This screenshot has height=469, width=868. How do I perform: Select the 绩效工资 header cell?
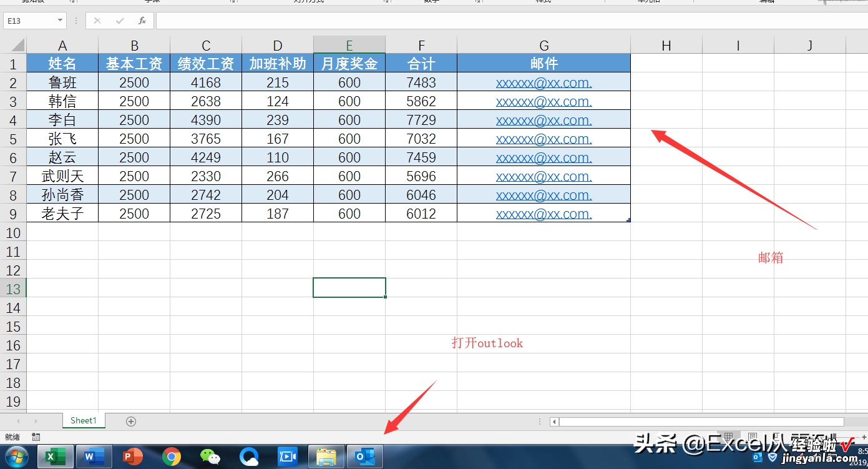pos(206,63)
